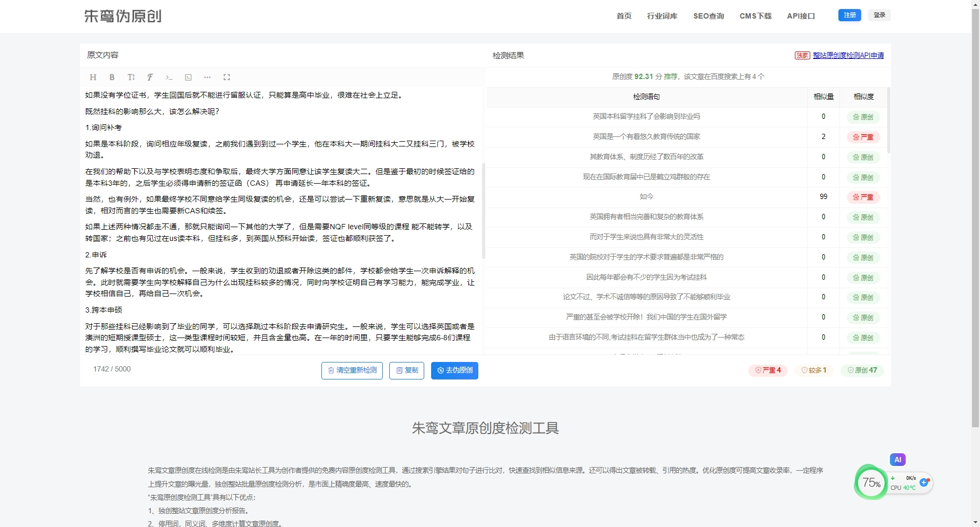Click the 朱鸾文章原创度检测工具 heading
This screenshot has height=527, width=980.
(485, 428)
